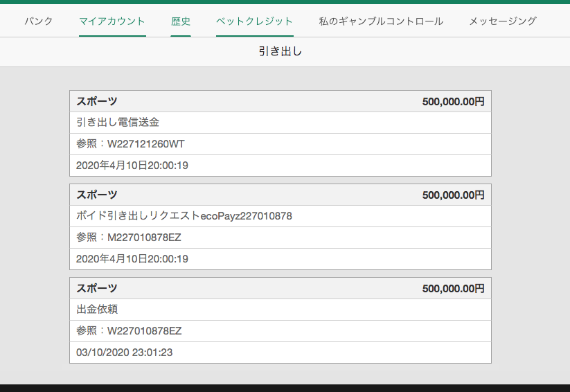Select the 歴史 tab
570x392 pixels.
coord(181,21)
